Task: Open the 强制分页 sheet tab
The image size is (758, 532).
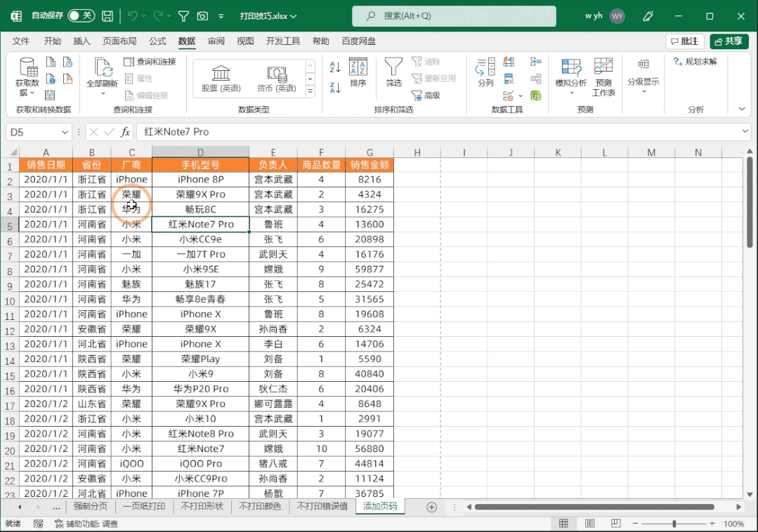Action: click(91, 507)
